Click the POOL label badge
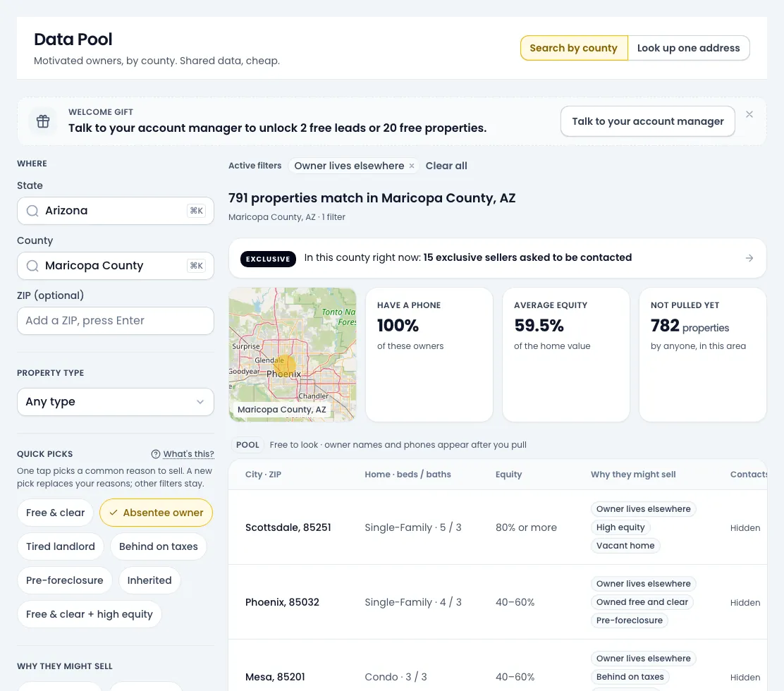The height and width of the screenshot is (691, 784). click(x=247, y=444)
